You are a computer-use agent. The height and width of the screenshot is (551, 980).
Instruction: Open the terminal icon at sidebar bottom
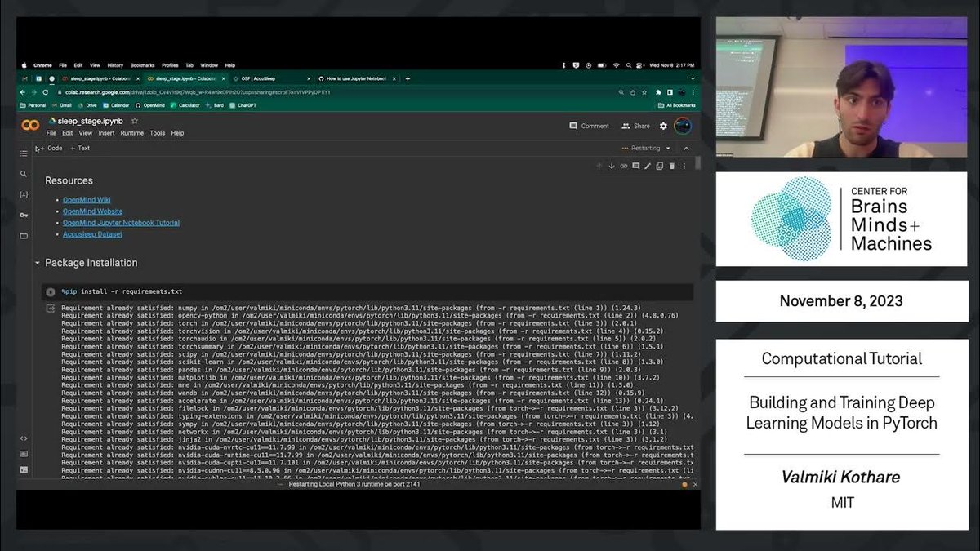tap(23, 470)
